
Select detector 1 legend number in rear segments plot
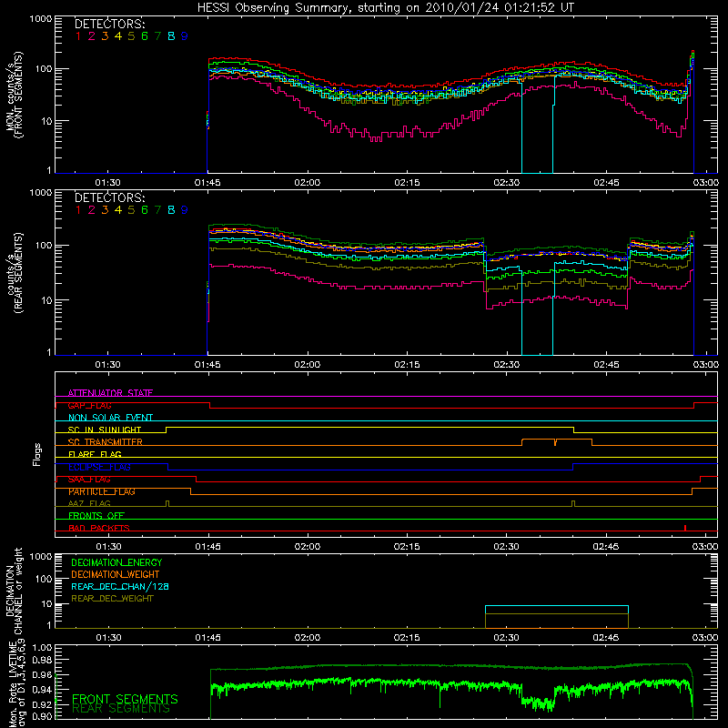[78, 210]
